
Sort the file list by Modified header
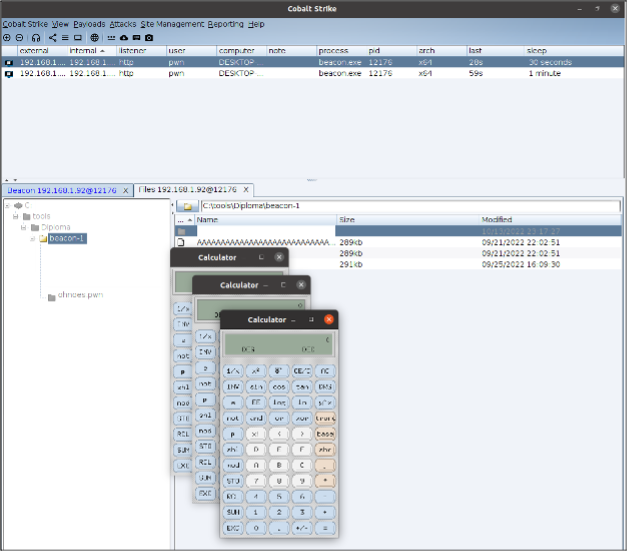pos(550,220)
